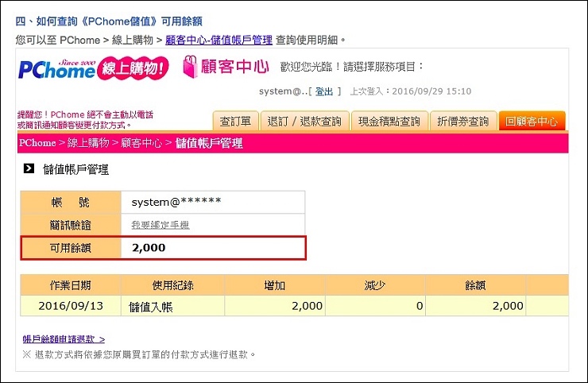588x383 pixels.
Task: Click 儲值帳戶管理 in the pink breadcrumb
Action: pyautogui.click(x=209, y=143)
